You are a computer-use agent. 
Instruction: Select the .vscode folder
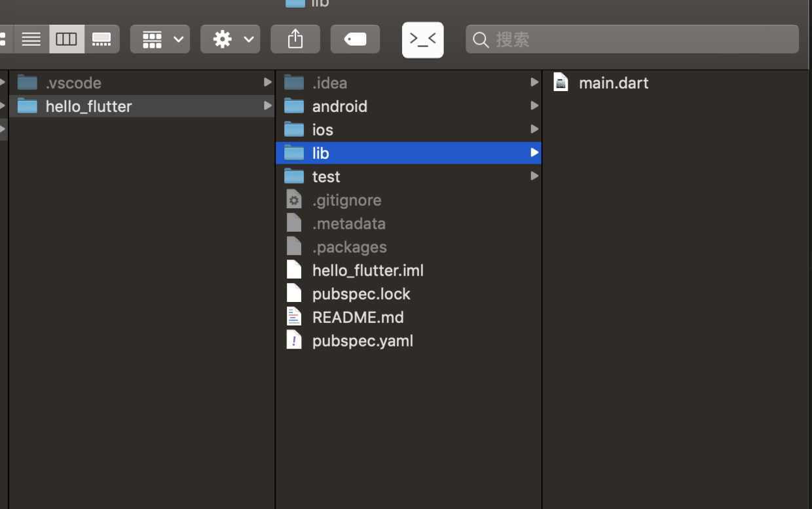point(142,83)
